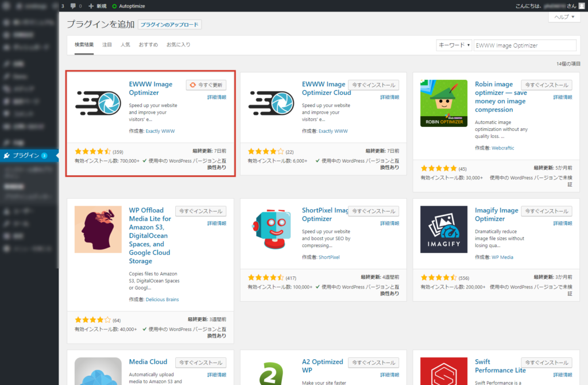Image resolution: width=588 pixels, height=385 pixels.
Task: Open the Webcraftic author link
Action: pyautogui.click(x=503, y=148)
